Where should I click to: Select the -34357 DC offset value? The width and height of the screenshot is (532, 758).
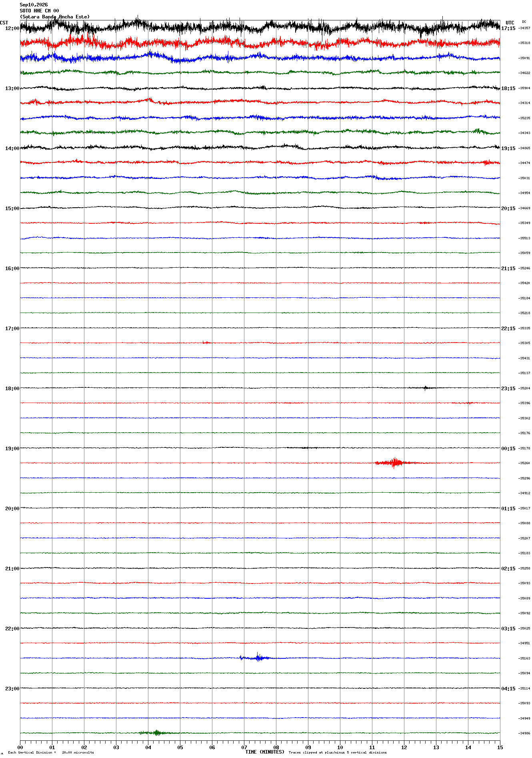coord(524,28)
